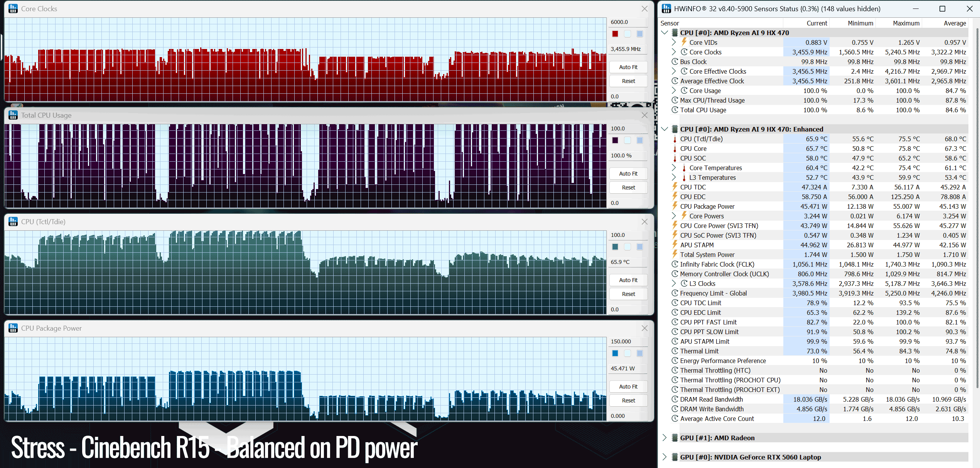The image size is (980, 468).
Task: Click the maximum scale field 6000.0 in Core Clocks
Action: [x=628, y=22]
